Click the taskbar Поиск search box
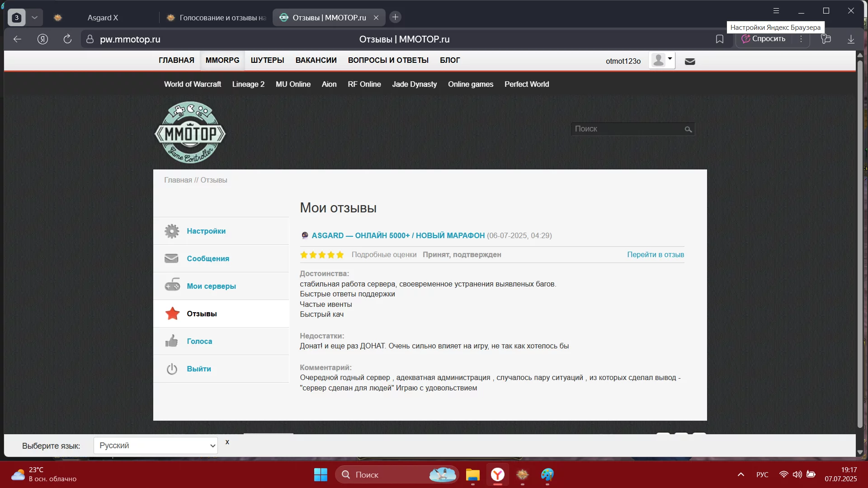This screenshot has height=488, width=868. click(397, 475)
